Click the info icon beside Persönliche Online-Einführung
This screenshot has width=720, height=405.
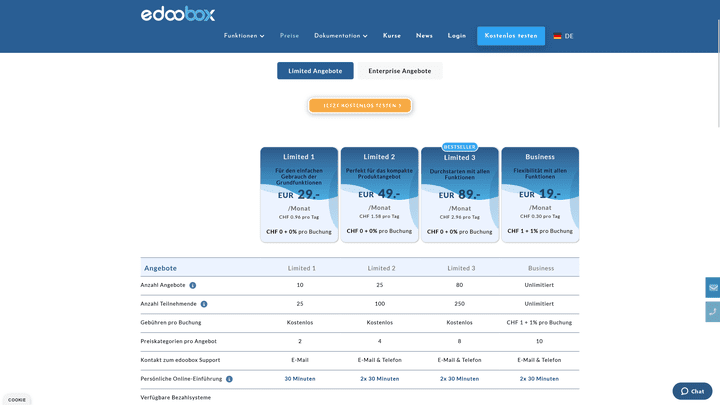tap(229, 379)
